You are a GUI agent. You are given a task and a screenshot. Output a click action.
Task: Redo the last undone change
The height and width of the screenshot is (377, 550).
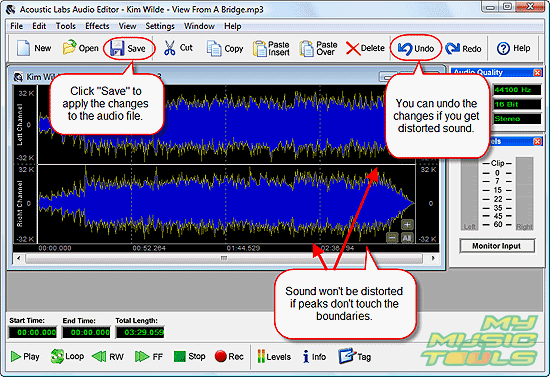[x=463, y=48]
